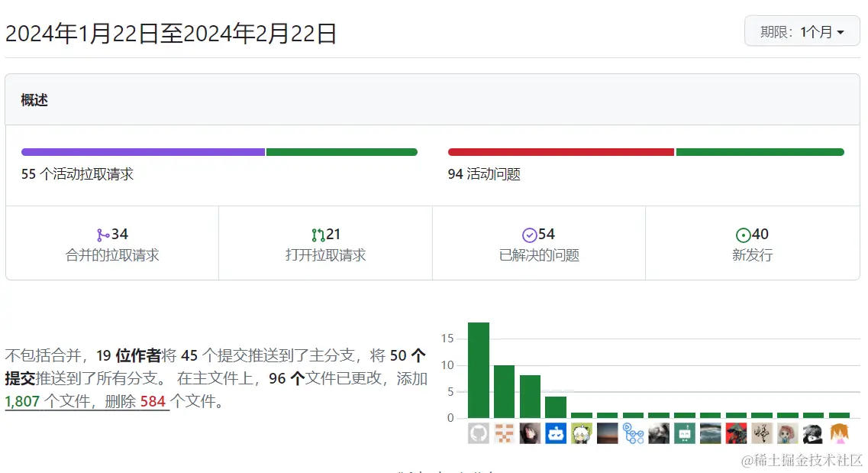The width and height of the screenshot is (868, 473).
Task: Click 94 活动问题 text
Action: click(484, 174)
